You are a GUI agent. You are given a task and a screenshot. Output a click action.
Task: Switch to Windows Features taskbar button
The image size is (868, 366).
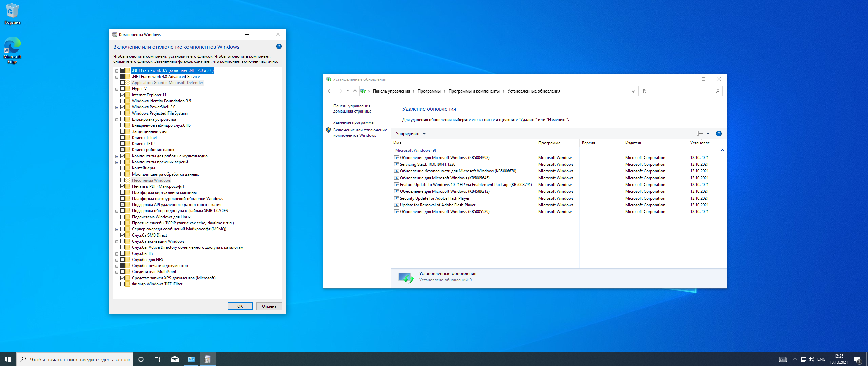(208, 359)
